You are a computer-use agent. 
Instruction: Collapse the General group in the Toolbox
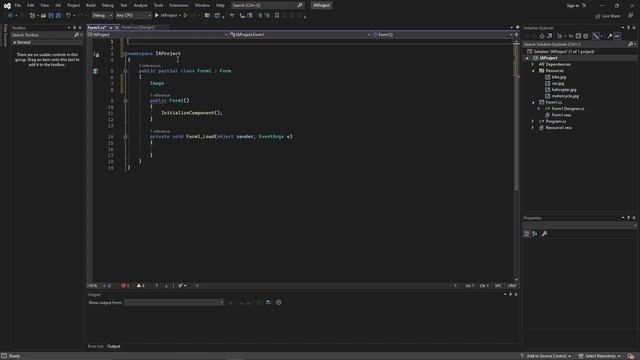(x=15, y=42)
